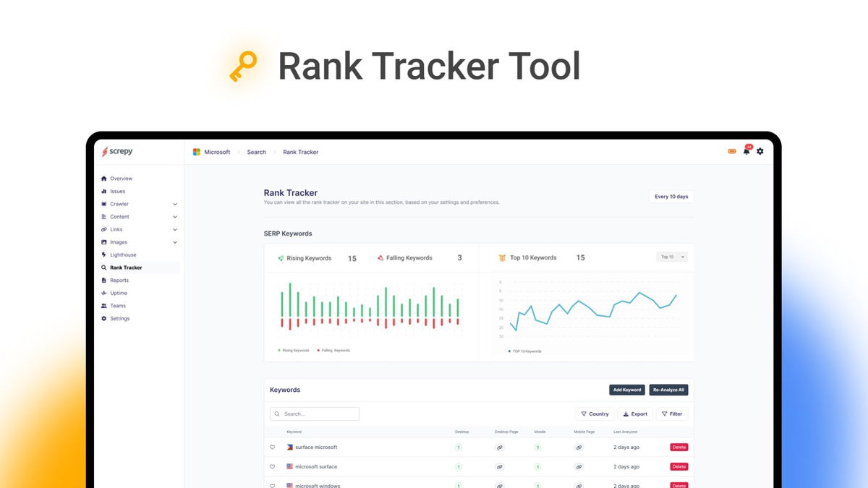Click the orange battery-style indicator in the header
The image size is (868, 488).
731,152
